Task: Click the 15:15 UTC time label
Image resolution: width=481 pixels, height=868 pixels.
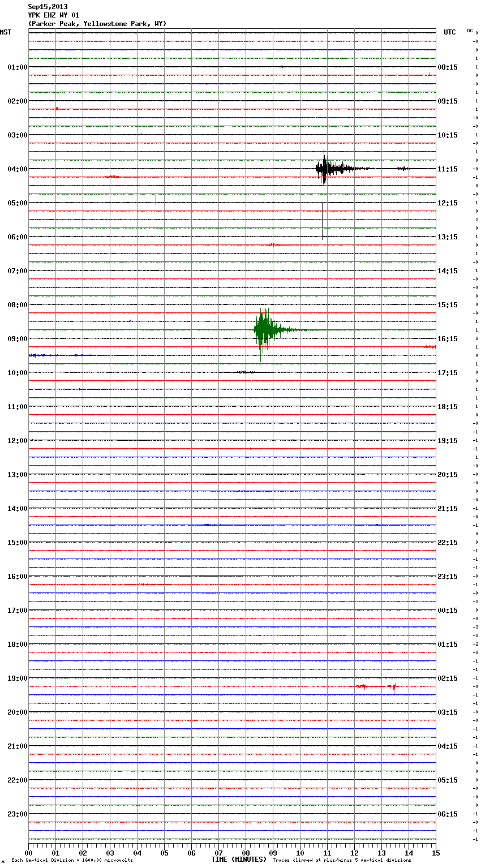Action: pyautogui.click(x=448, y=305)
